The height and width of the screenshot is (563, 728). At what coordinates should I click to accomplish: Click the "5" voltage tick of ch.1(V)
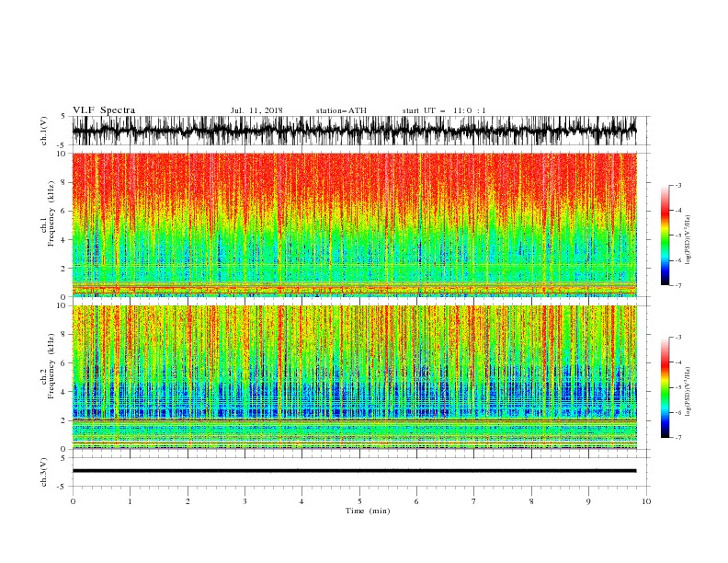point(63,116)
